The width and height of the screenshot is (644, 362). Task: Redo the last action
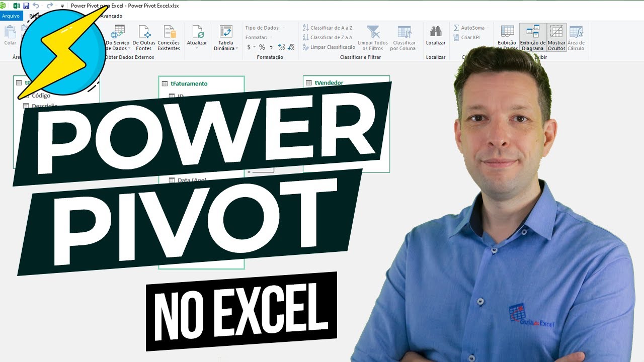click(x=49, y=6)
